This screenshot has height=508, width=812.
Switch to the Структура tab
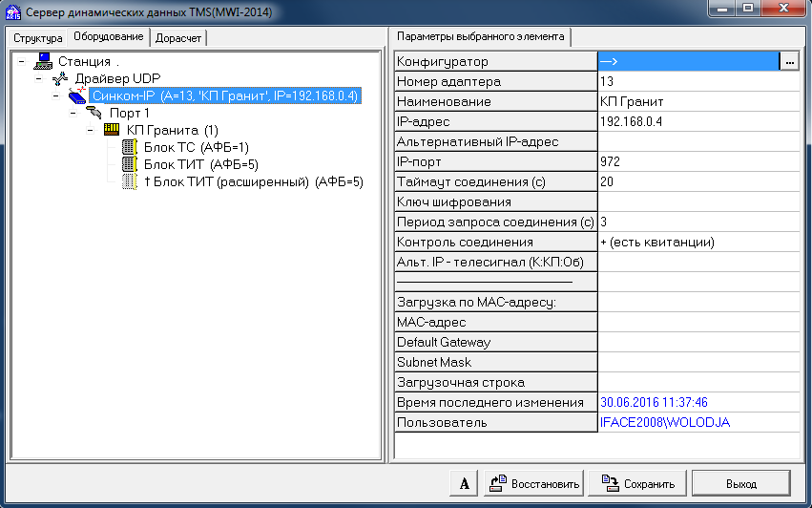click(x=37, y=37)
